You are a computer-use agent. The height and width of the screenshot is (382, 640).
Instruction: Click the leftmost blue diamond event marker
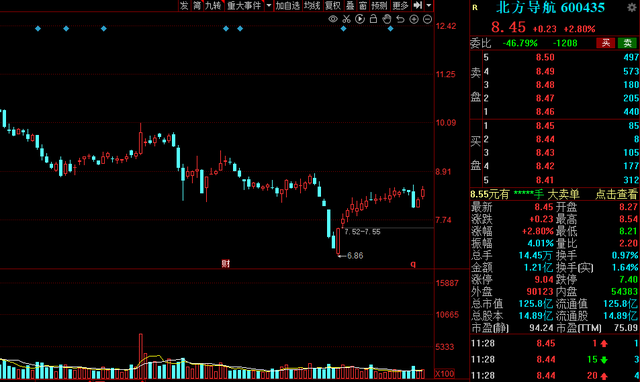(x=38, y=29)
